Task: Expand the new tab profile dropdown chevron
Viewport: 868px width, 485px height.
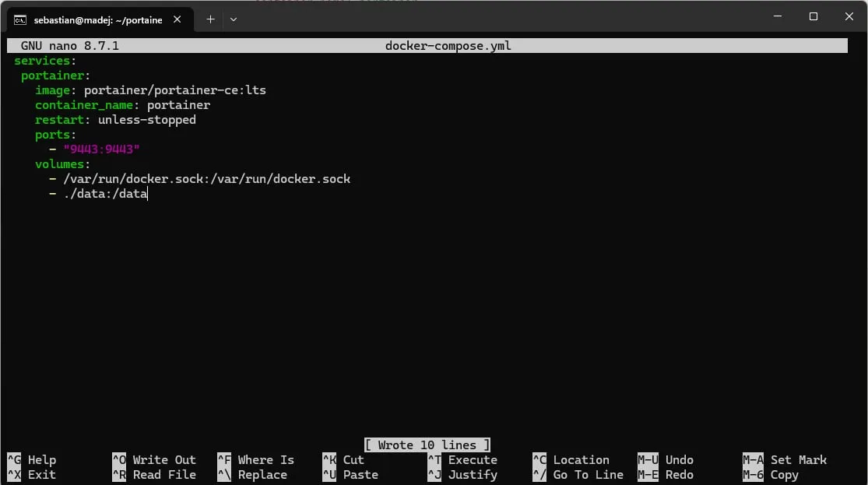Action: (x=234, y=19)
